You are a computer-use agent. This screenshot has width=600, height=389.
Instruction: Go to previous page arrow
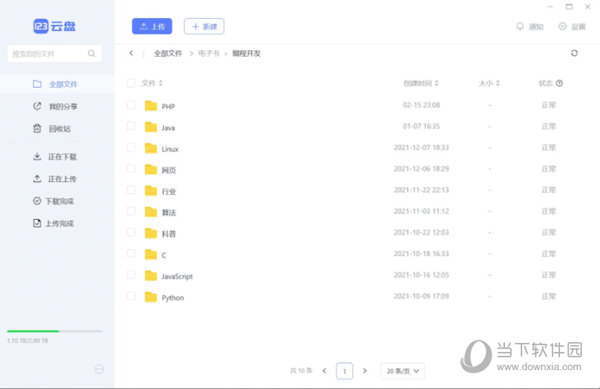pyautogui.click(x=324, y=371)
